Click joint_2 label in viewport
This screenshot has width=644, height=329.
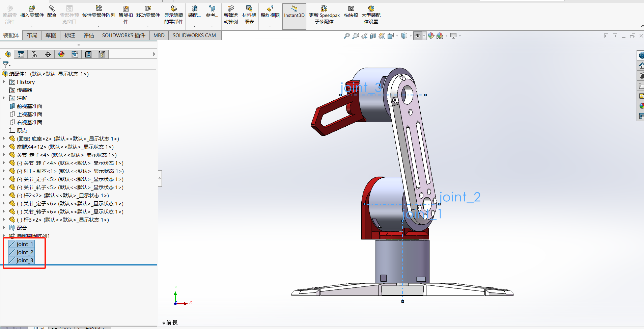(460, 197)
